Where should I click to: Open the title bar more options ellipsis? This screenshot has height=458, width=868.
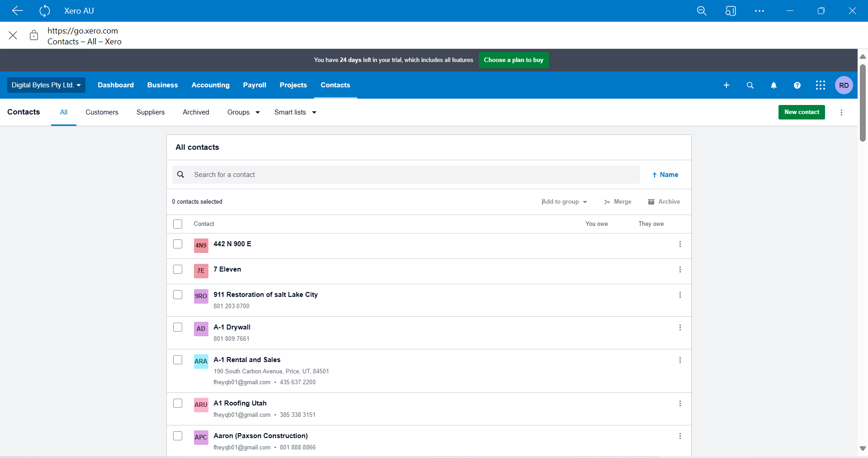point(759,11)
